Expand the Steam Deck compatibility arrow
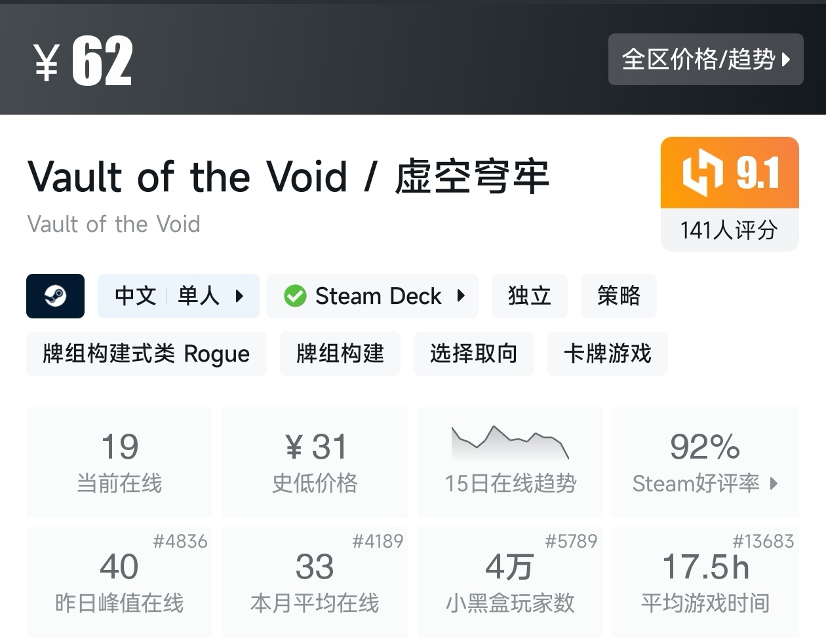Viewport: 826px width, 644px height. (461, 296)
